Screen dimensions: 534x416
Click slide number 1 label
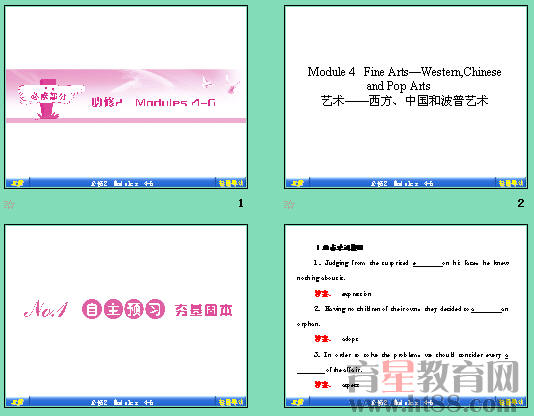tap(241, 203)
